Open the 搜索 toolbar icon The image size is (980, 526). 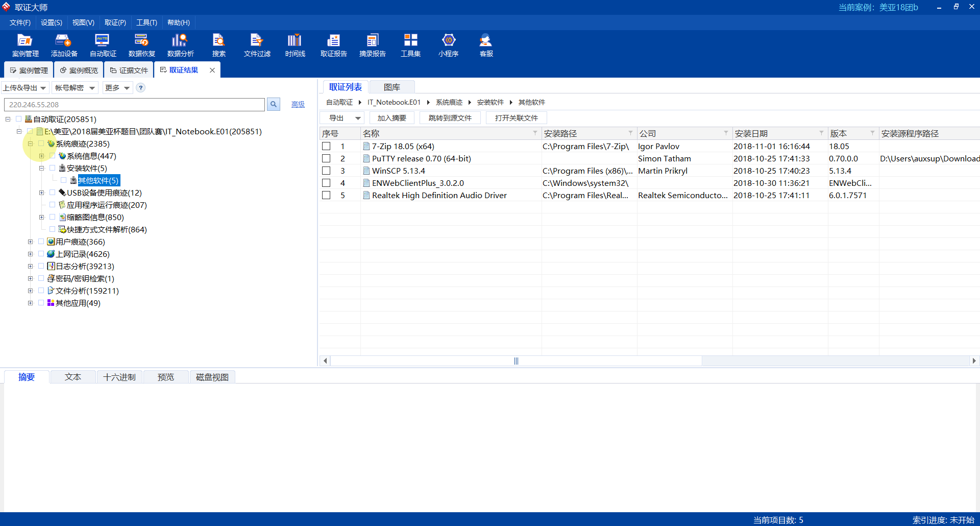pos(218,45)
